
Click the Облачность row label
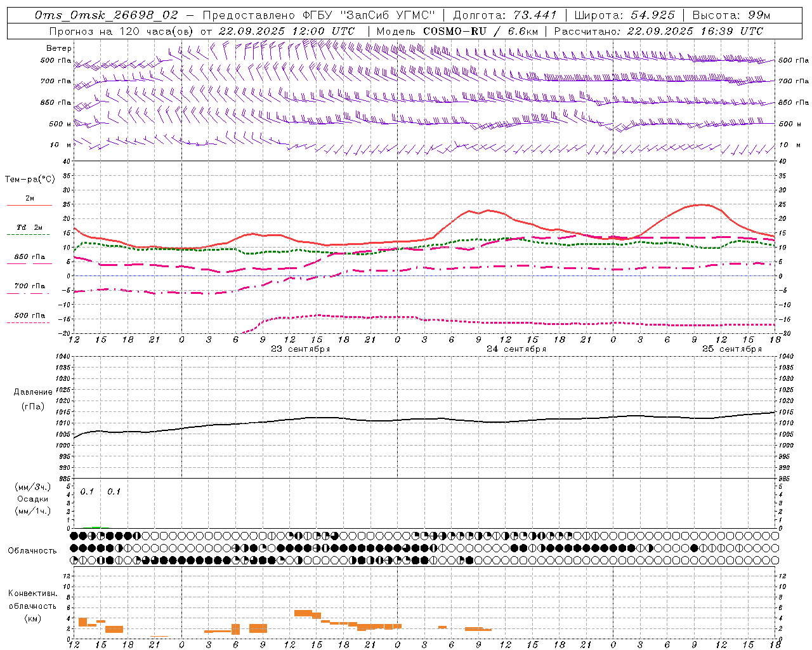click(32, 551)
